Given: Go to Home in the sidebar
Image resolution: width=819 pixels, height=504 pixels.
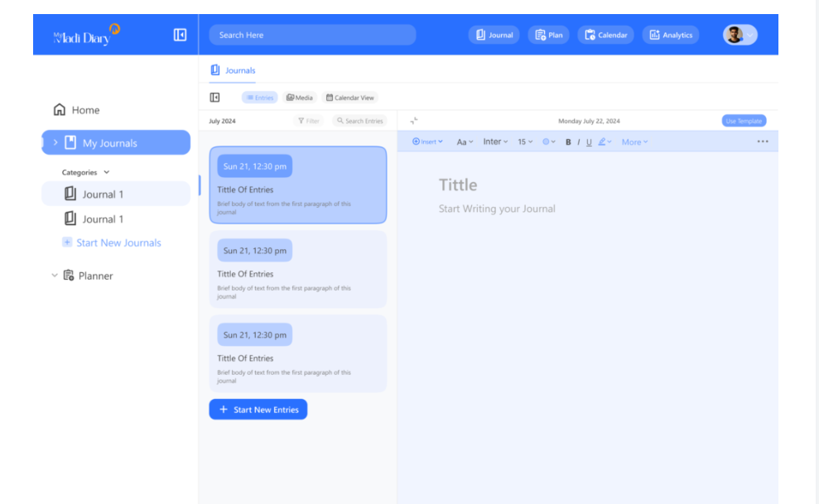Looking at the screenshot, I should click(x=76, y=110).
